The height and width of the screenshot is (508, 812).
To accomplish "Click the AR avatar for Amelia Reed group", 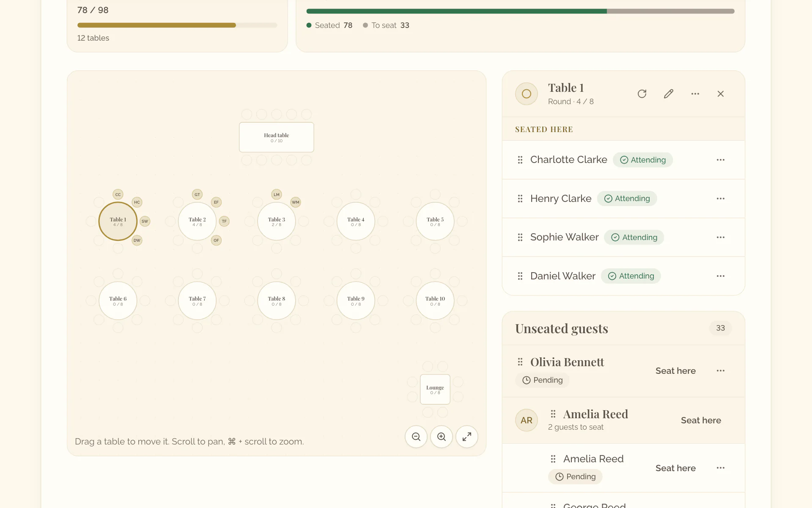I will (527, 420).
